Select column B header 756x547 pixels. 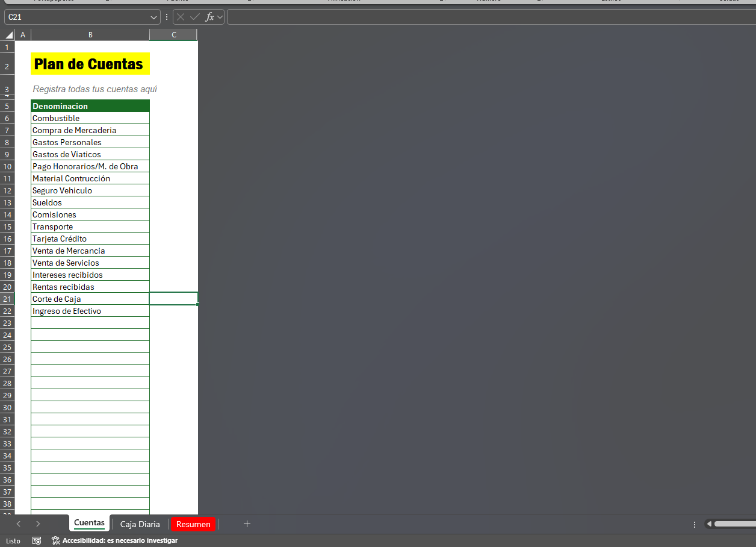pos(90,35)
